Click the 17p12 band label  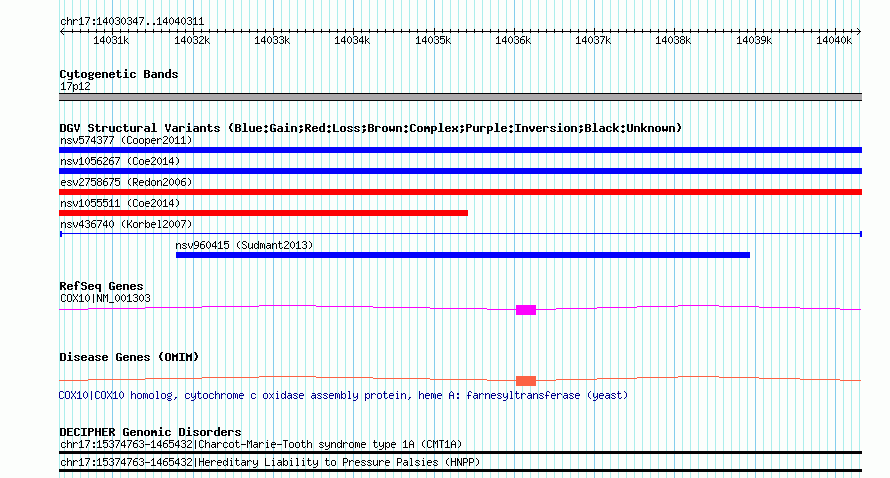tap(75, 86)
